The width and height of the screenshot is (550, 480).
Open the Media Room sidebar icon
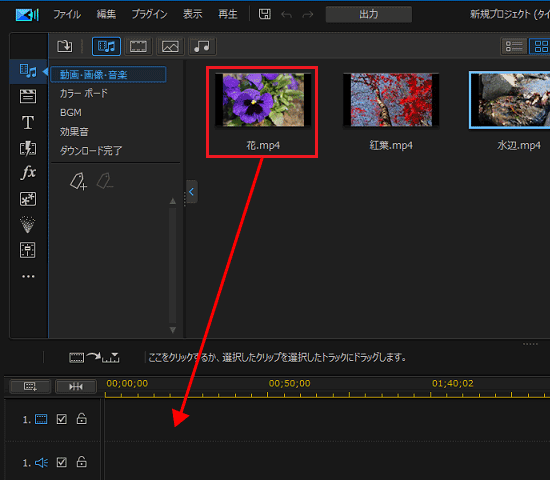(28, 71)
